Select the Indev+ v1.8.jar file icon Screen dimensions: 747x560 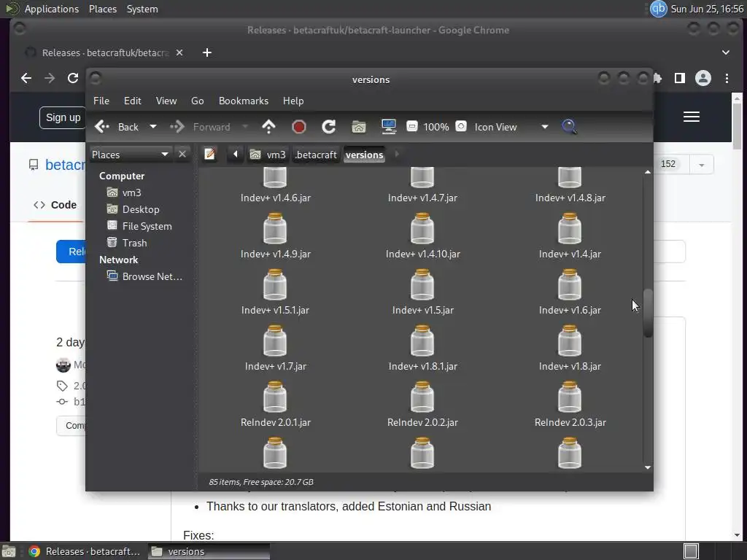569,341
